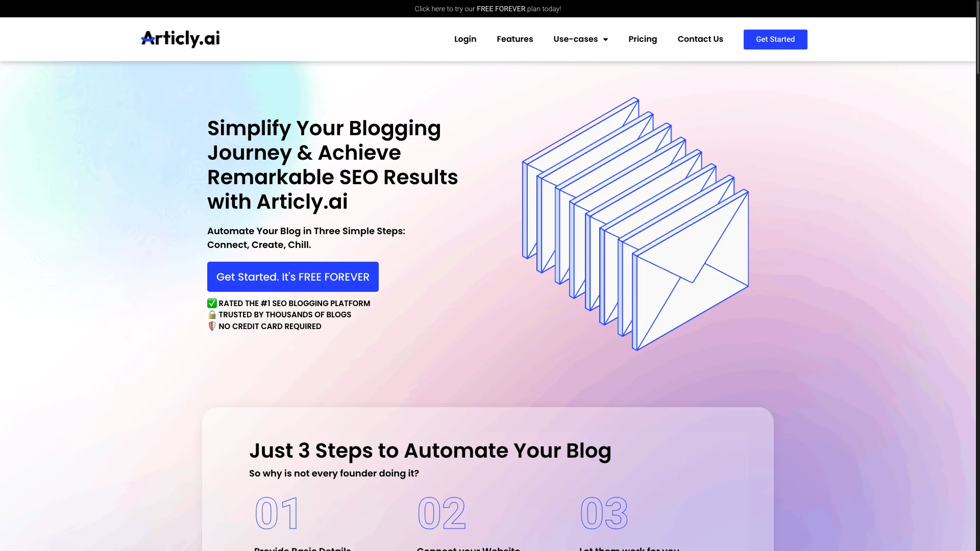Viewport: 980px width, 551px height.
Task: Select the Pricing navigation tab
Action: click(643, 39)
